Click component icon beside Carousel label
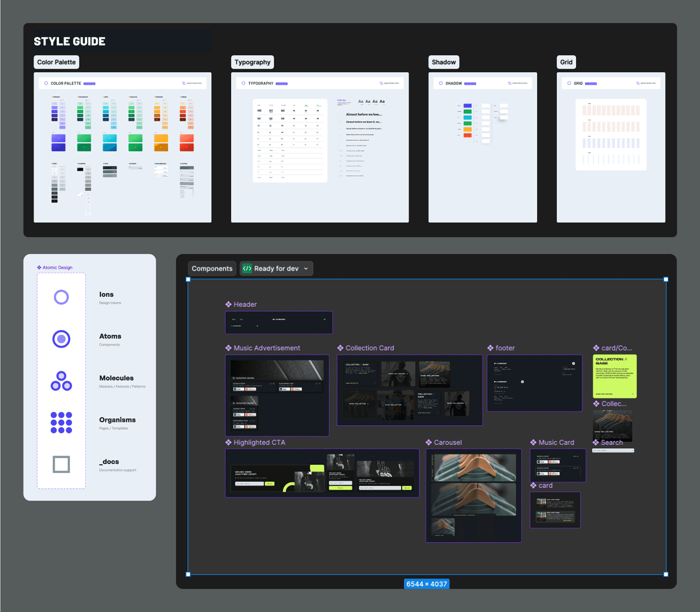 [429, 442]
